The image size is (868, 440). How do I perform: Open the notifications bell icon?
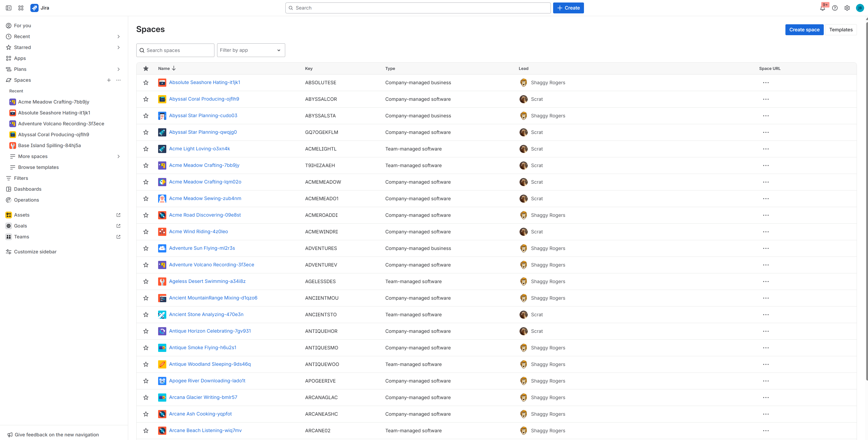[822, 8]
